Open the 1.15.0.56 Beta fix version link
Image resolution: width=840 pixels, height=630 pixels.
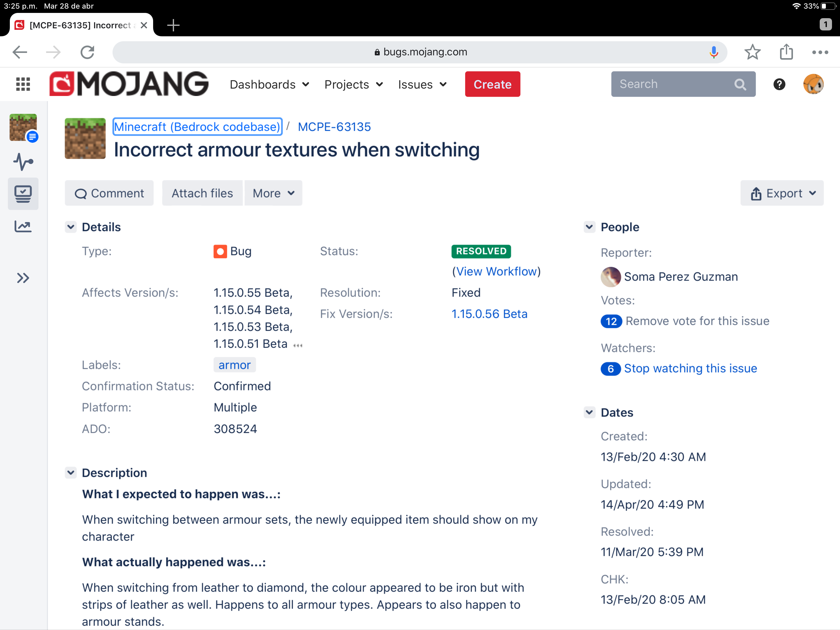[x=489, y=314]
